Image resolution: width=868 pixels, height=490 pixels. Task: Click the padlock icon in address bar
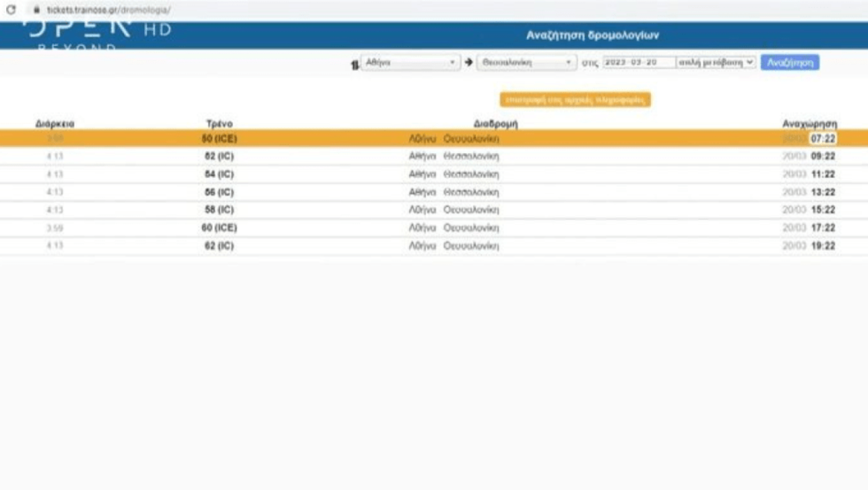[36, 10]
